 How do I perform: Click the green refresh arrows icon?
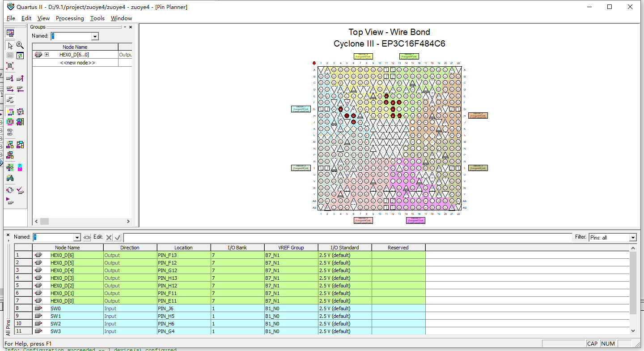coord(20,56)
